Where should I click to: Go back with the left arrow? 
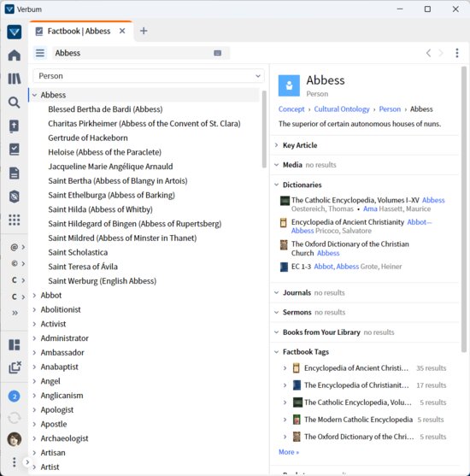pyautogui.click(x=428, y=53)
